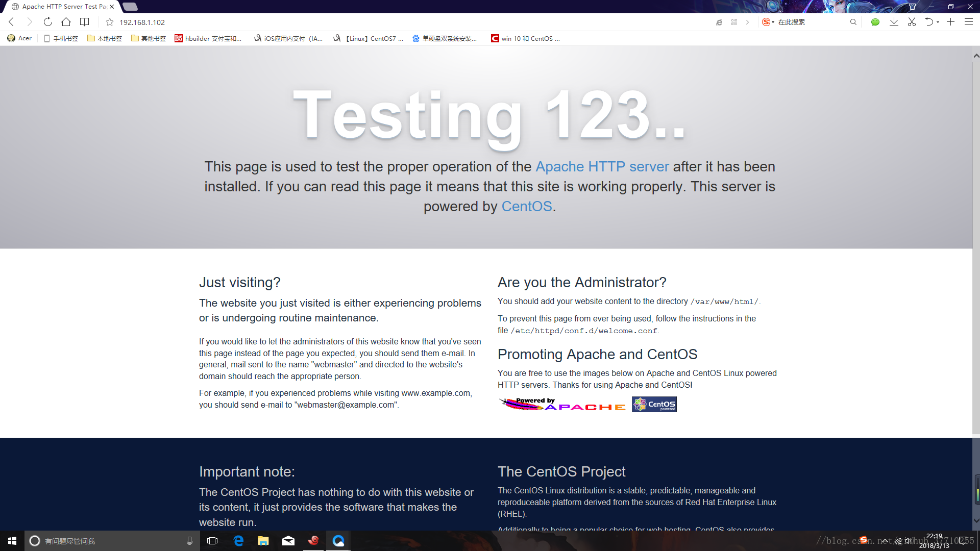This screenshot has width=980, height=551.
Task: Open the 其他书签 bookmark folder
Action: pyautogui.click(x=149, y=38)
